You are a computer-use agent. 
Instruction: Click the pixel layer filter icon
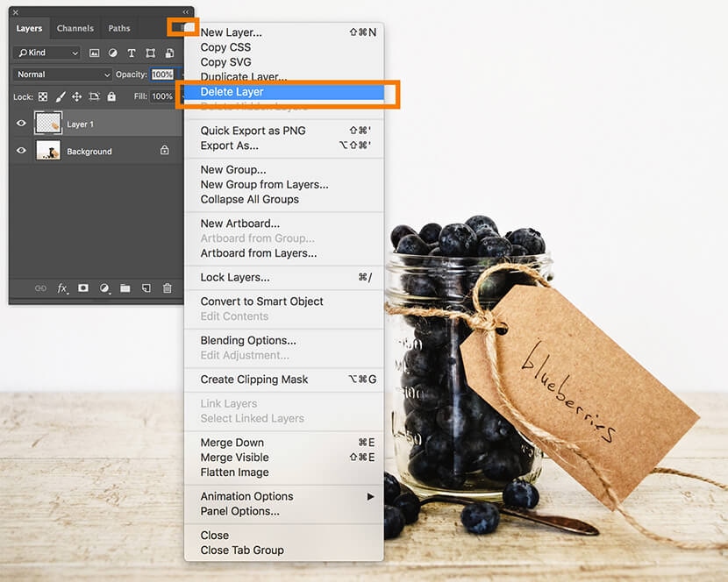pyautogui.click(x=95, y=53)
